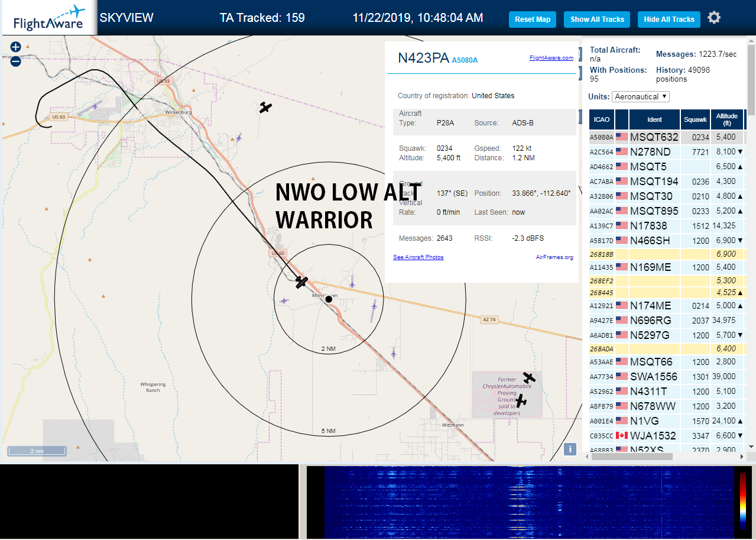The width and height of the screenshot is (756, 540).
Task: Select the N696RG aircraft row
Action: click(x=666, y=321)
